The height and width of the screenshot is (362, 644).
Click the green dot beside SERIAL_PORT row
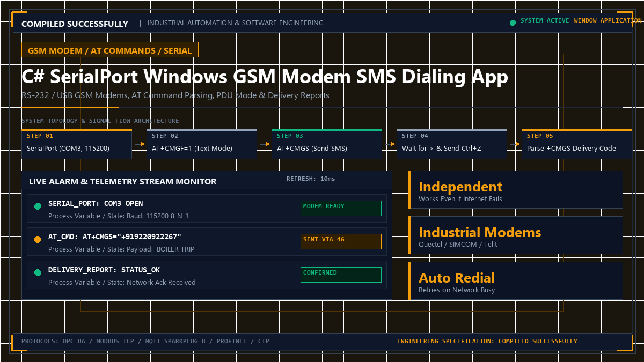tap(38, 206)
